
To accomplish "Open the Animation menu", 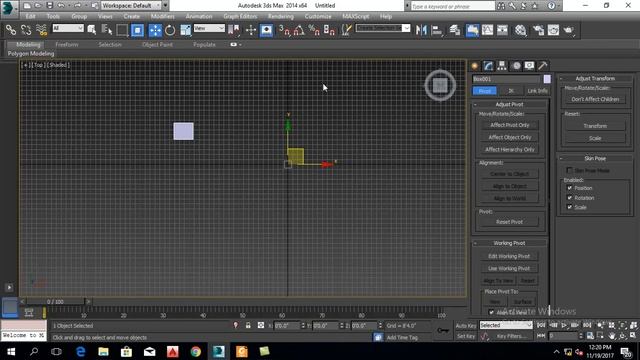I will coord(199,16).
